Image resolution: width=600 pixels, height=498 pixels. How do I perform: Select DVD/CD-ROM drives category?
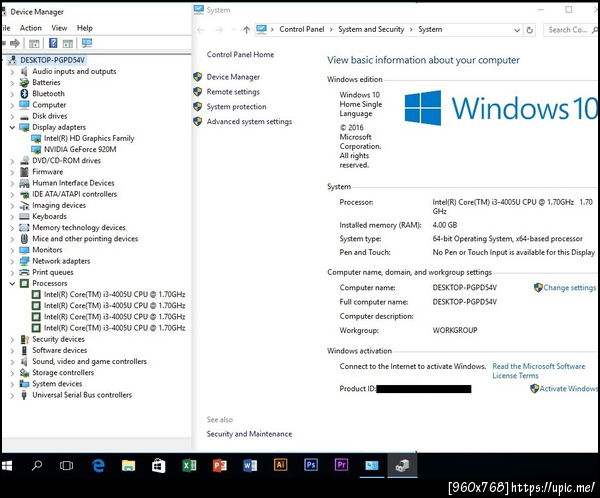click(x=66, y=161)
